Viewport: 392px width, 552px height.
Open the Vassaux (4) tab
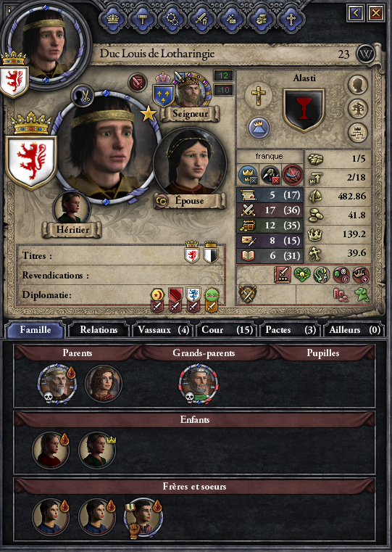click(163, 330)
